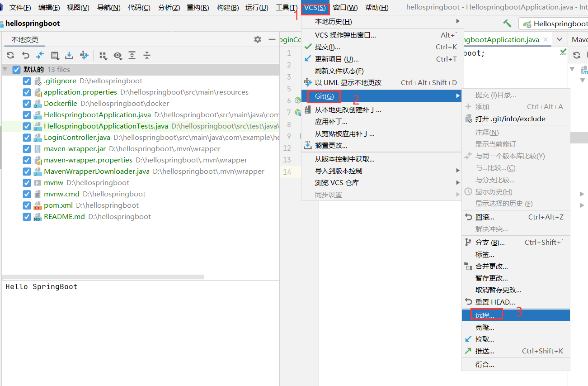Choose 打开 .git/info/exclude entry
The width and height of the screenshot is (588, 386).
516,119
